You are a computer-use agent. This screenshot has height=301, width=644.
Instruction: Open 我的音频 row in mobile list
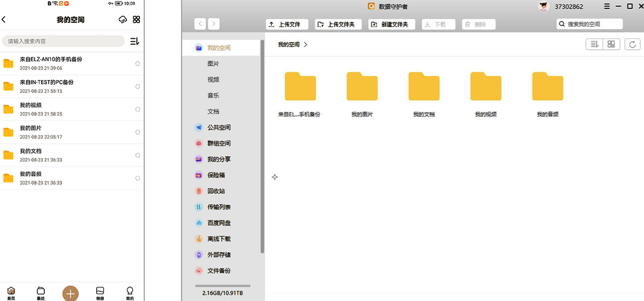point(72,178)
